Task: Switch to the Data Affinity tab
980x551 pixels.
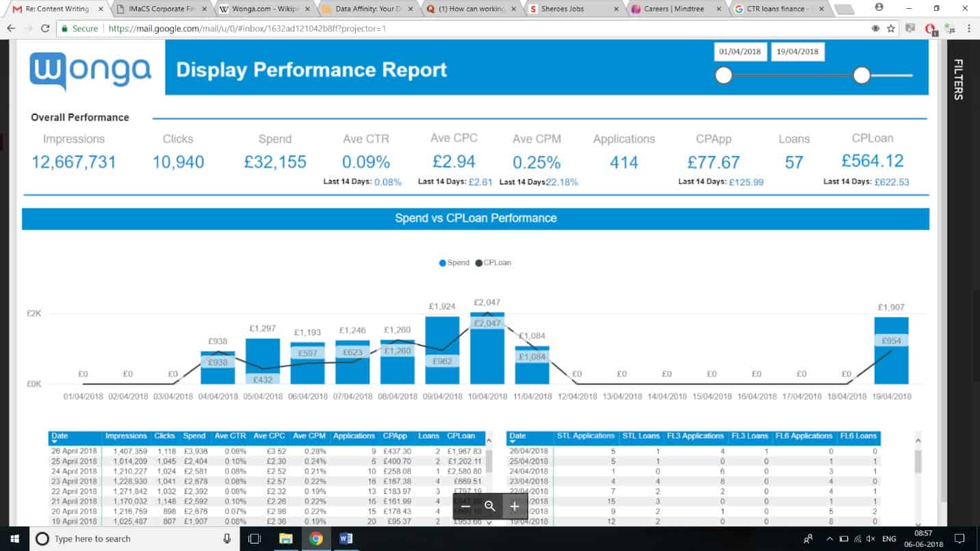Action: coord(368,10)
